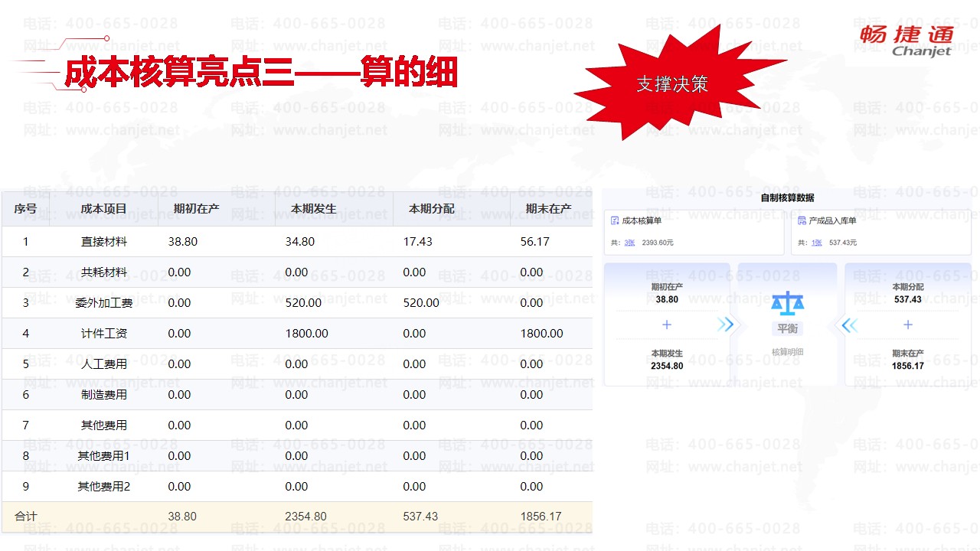This screenshot has height=551, width=980.
Task: Click 17.43 in the 直接材料 row
Action: [x=418, y=242]
